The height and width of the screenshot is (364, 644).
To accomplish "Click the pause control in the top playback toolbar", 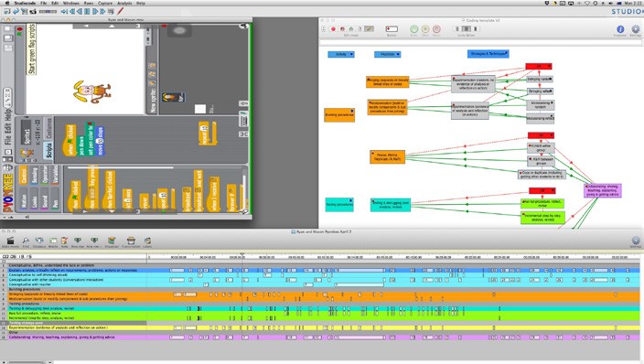I will point(87,12).
